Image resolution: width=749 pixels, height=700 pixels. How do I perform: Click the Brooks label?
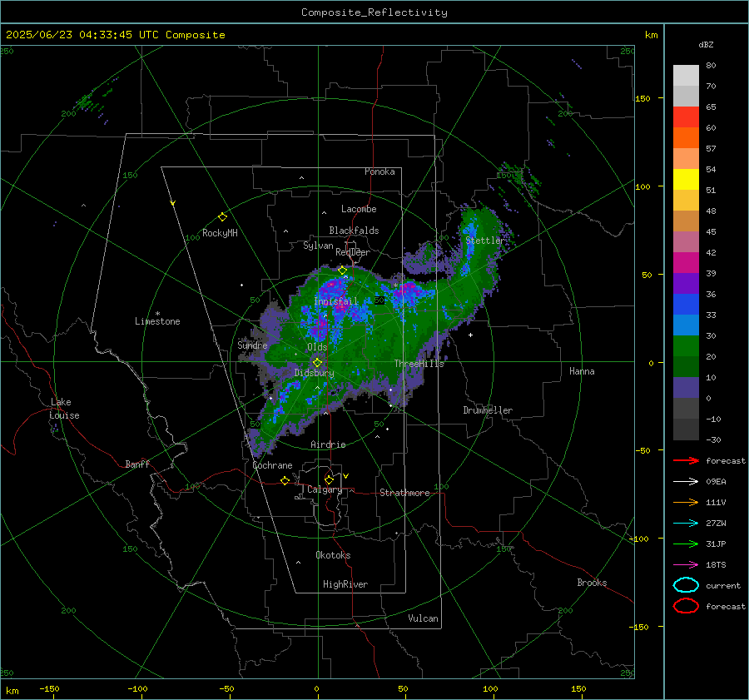[x=592, y=583]
